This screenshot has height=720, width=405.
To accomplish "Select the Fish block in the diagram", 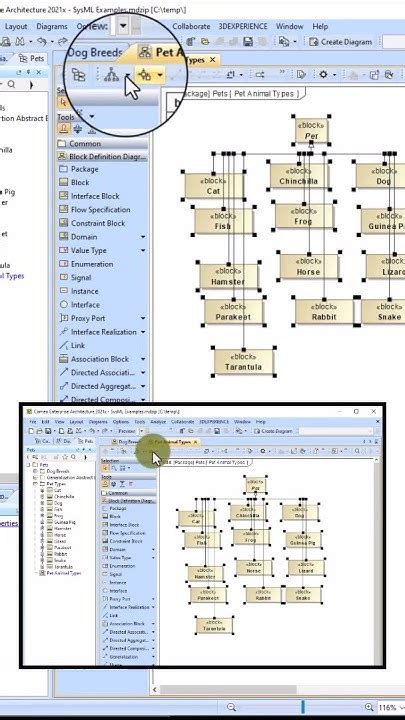I will (223, 221).
